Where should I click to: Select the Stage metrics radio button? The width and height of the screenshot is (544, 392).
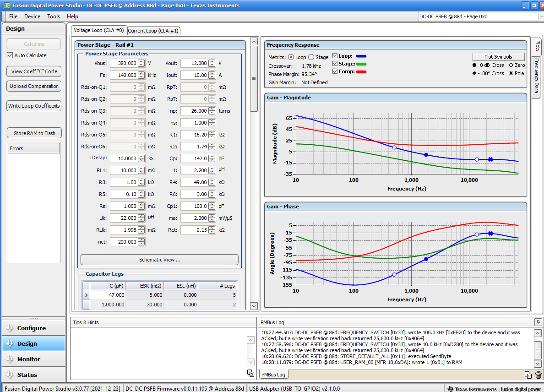[x=311, y=57]
